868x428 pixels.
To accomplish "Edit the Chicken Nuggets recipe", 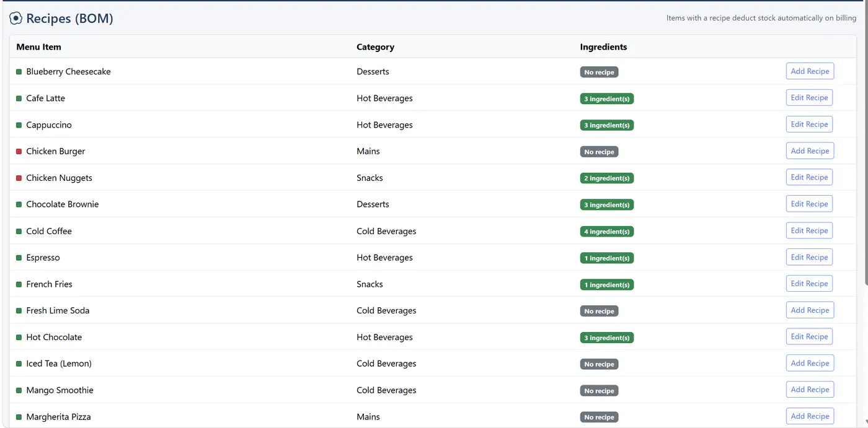I will point(809,178).
